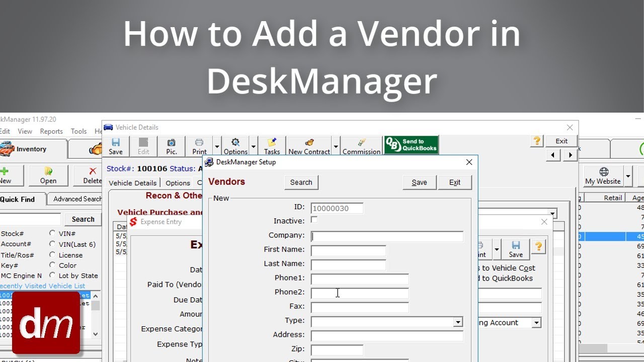Open help question mark in Vehicle Details
This screenshot has width=644, height=362.
[x=537, y=141]
